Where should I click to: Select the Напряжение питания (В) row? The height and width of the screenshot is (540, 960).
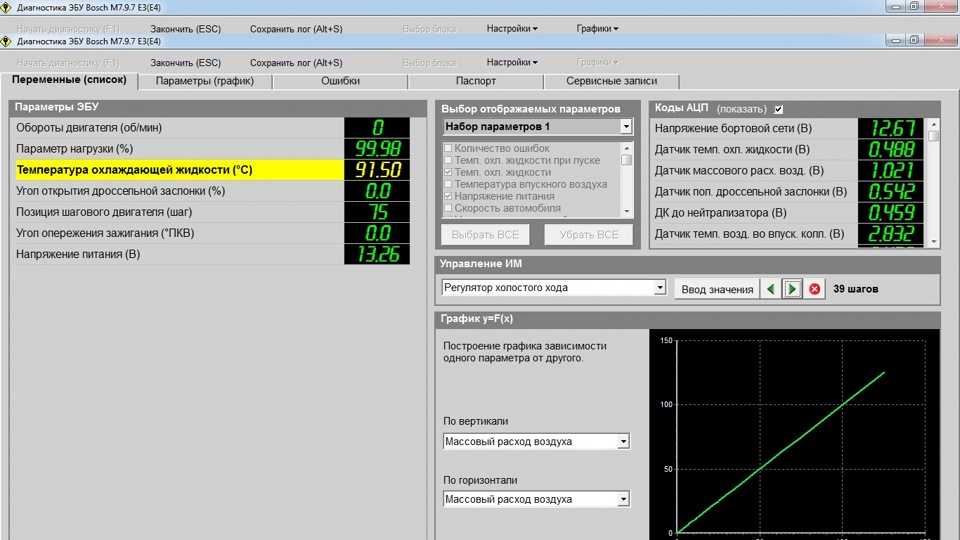212,254
